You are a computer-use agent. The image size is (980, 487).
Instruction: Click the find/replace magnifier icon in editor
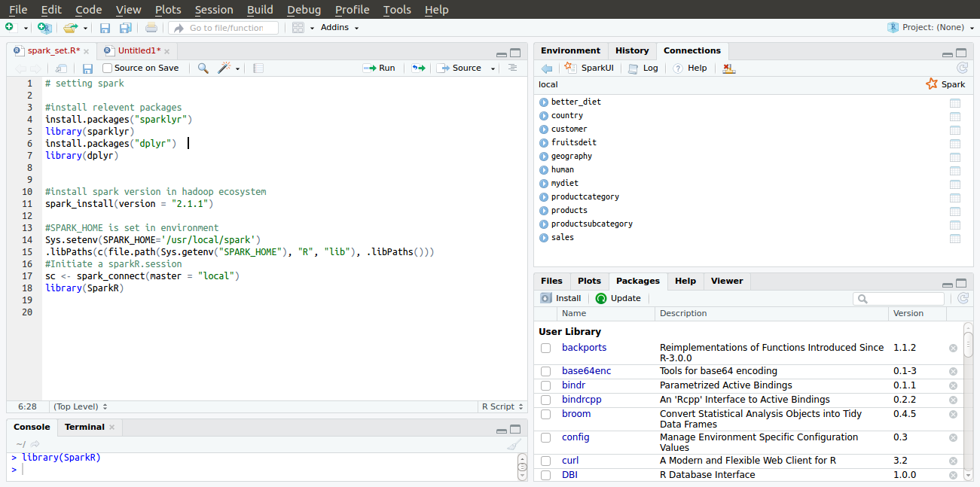pyautogui.click(x=203, y=68)
